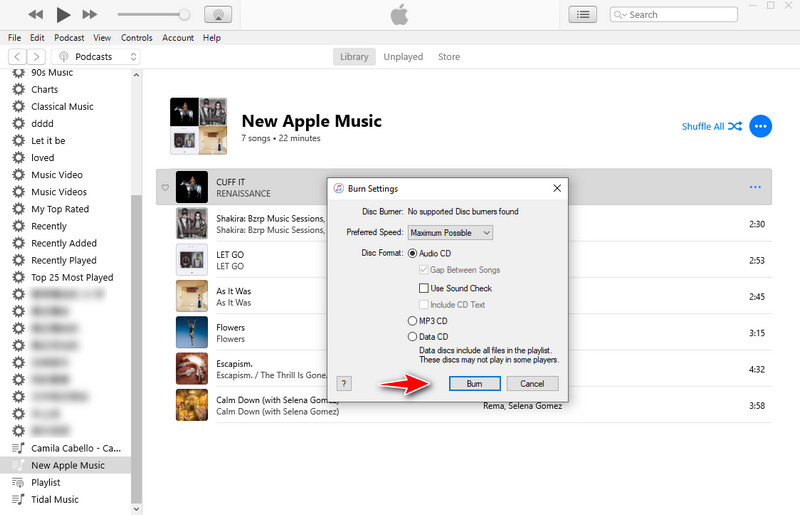Open the AirPlay output selector
Image resolution: width=800 pixels, height=515 pixels.
[218, 15]
